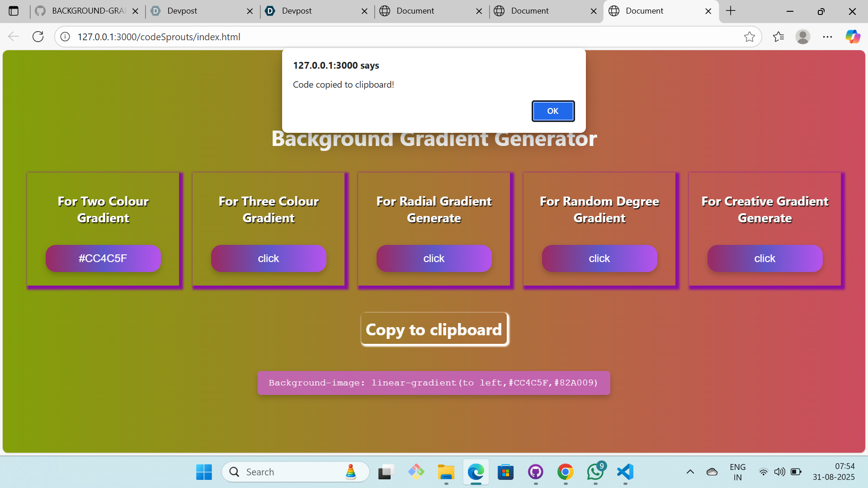
Task: Open a new browser tab
Action: tap(731, 11)
